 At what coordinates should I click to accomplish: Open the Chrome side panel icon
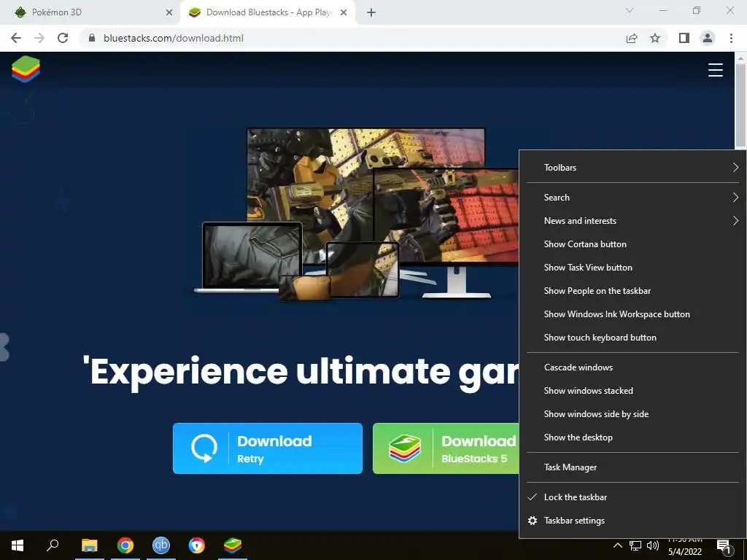tap(684, 38)
